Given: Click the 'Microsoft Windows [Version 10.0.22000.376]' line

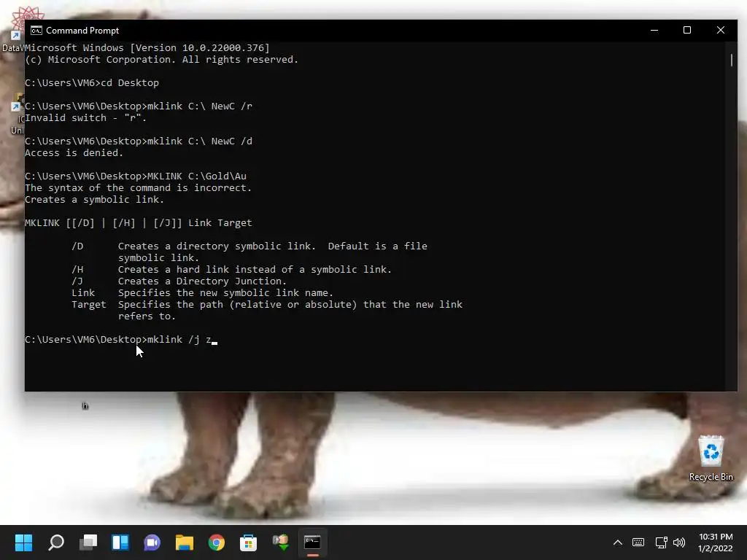Looking at the screenshot, I should coord(147,47).
